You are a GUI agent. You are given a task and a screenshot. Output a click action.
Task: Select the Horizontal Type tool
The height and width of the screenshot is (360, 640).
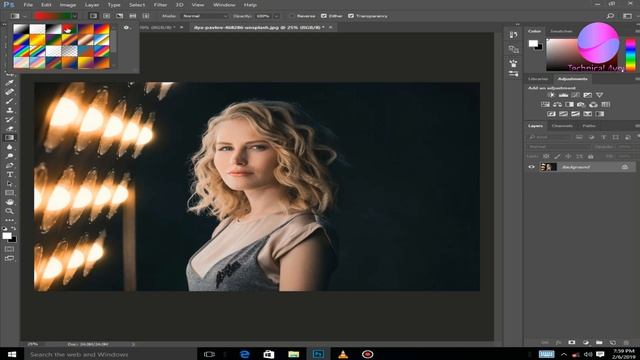tap(9, 175)
